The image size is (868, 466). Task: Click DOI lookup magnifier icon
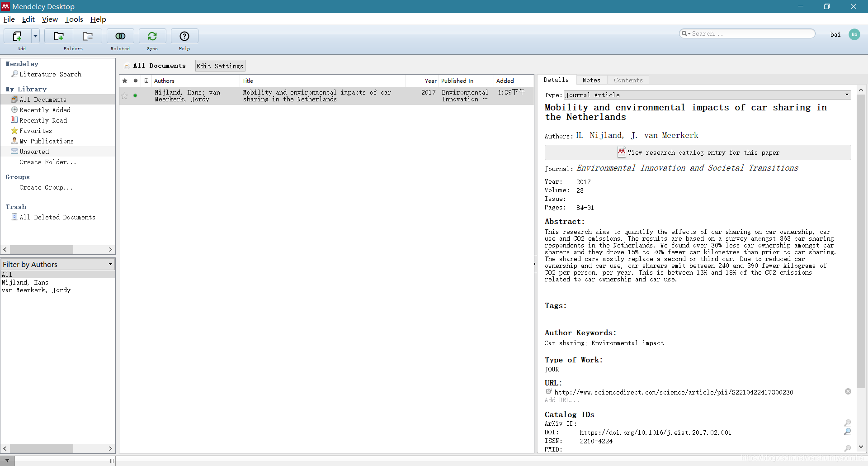(847, 432)
